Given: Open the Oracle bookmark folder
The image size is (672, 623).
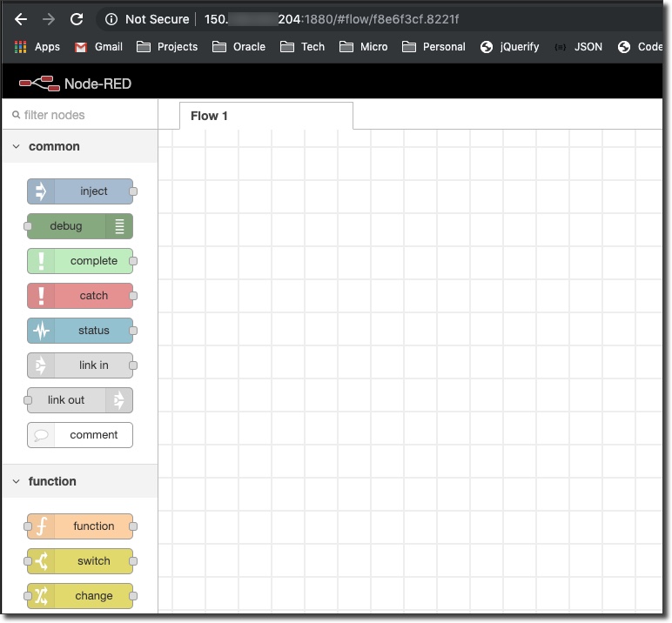Looking at the screenshot, I should click(x=239, y=47).
